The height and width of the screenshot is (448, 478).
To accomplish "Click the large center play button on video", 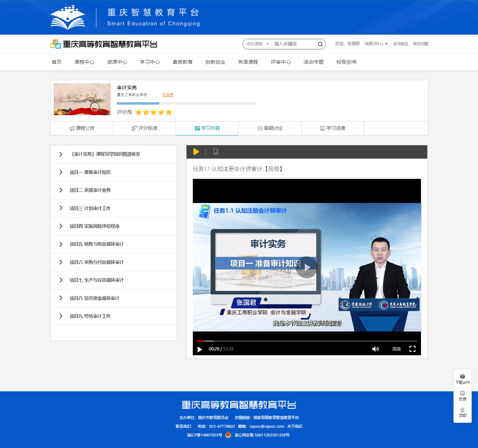I will [x=307, y=267].
